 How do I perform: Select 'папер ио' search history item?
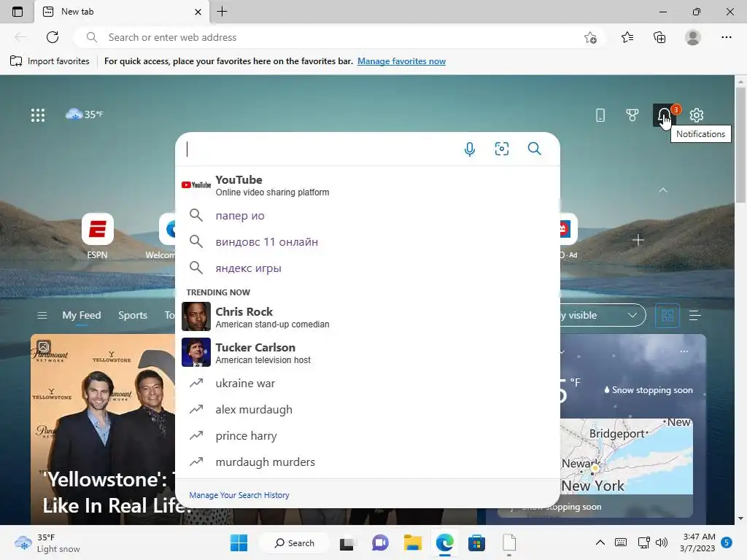coord(368,216)
